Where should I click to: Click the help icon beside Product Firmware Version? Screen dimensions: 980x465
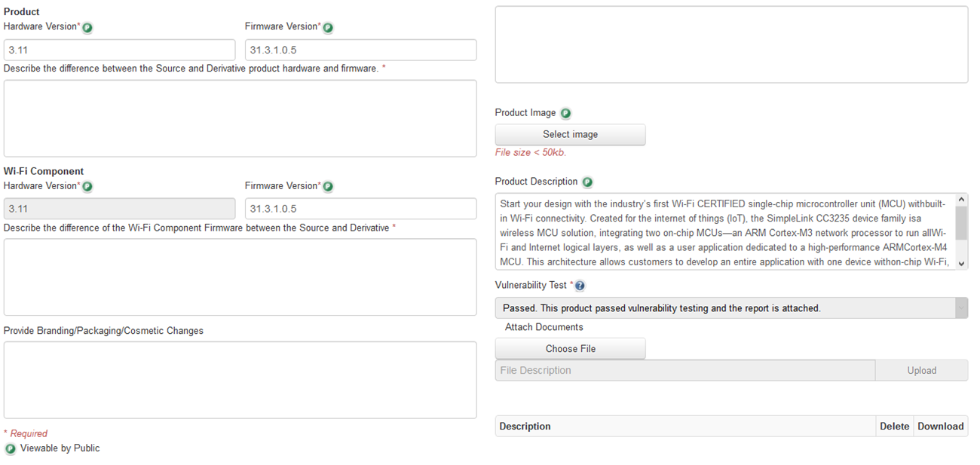[327, 26]
